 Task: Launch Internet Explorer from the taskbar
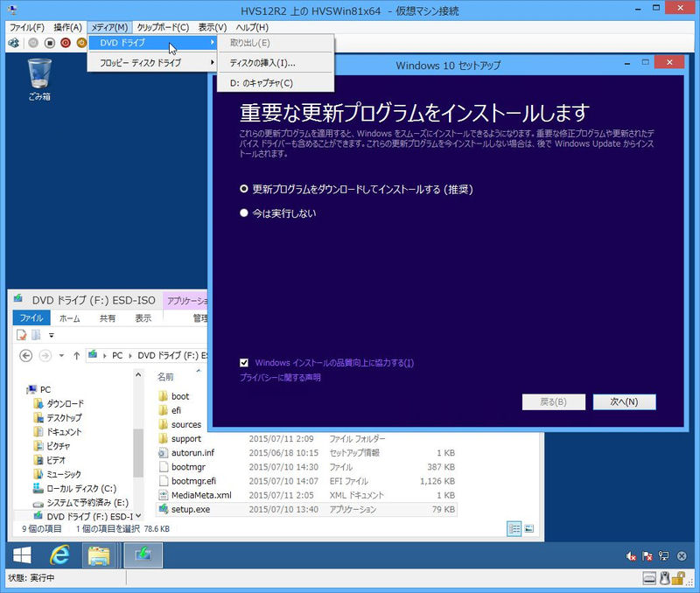point(59,555)
